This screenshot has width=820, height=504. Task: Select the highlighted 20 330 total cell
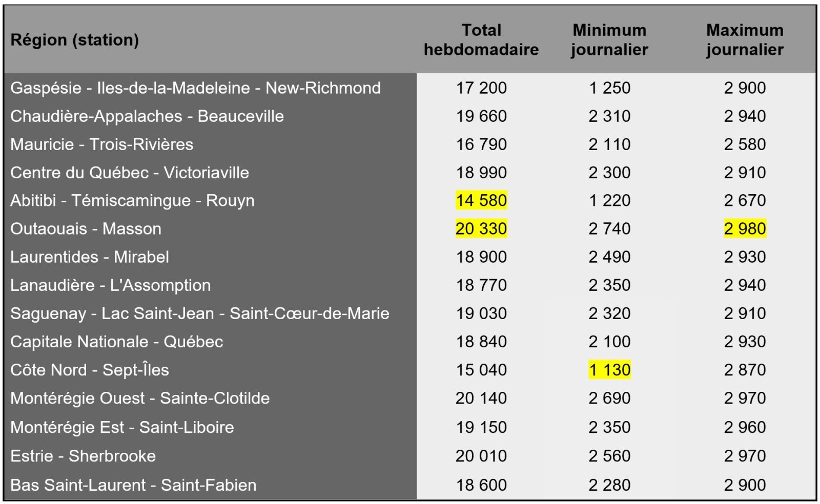pyautogui.click(x=481, y=228)
